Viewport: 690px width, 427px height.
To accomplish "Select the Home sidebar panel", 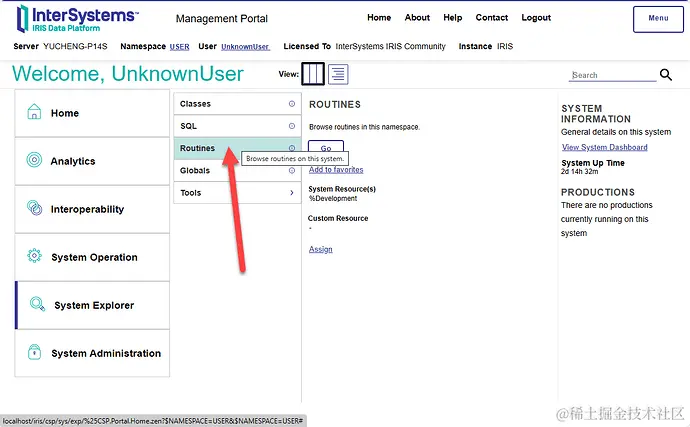I will point(92,113).
